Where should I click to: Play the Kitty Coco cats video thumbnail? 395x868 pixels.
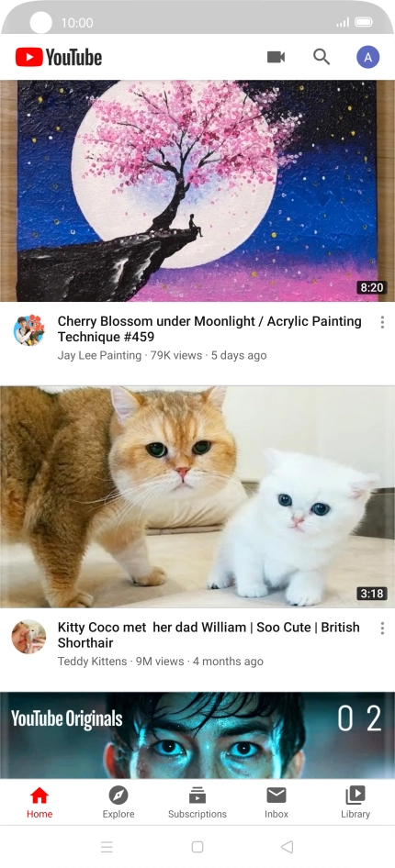click(197, 497)
